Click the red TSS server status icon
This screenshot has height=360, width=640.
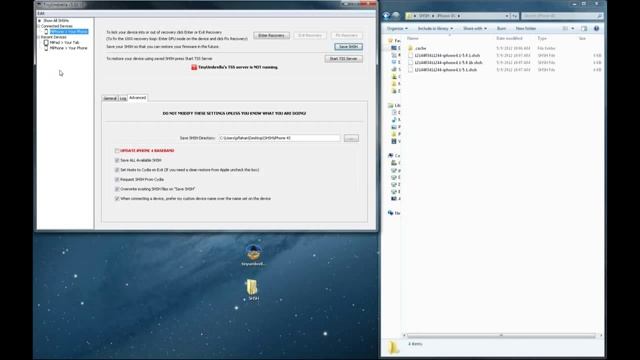coord(194,67)
